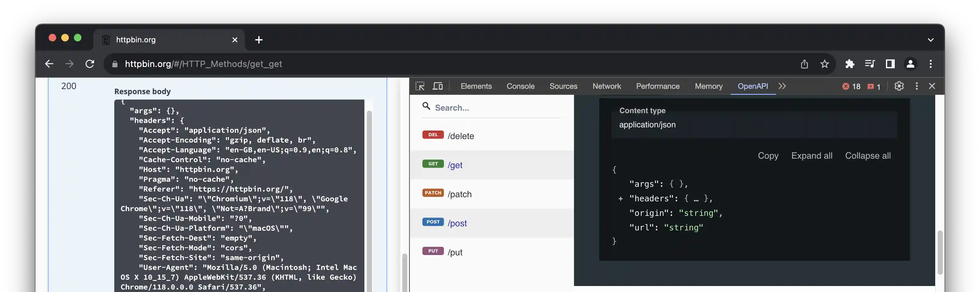Click the response body scrollbar
This screenshot has width=980, height=292.
[369, 201]
